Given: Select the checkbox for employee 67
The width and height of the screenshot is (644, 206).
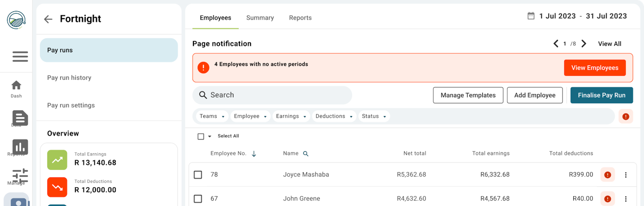Looking at the screenshot, I should click(x=198, y=199).
